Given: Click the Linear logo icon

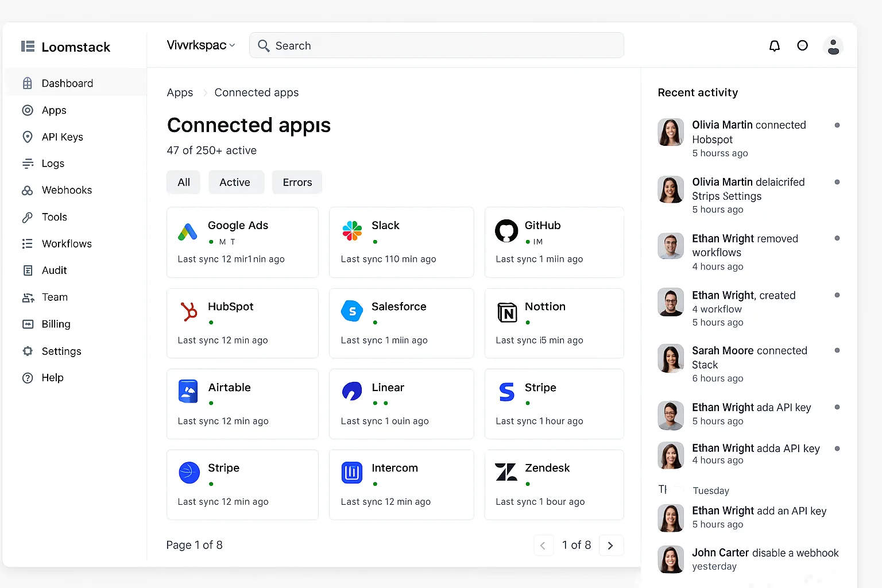Looking at the screenshot, I should [x=352, y=391].
